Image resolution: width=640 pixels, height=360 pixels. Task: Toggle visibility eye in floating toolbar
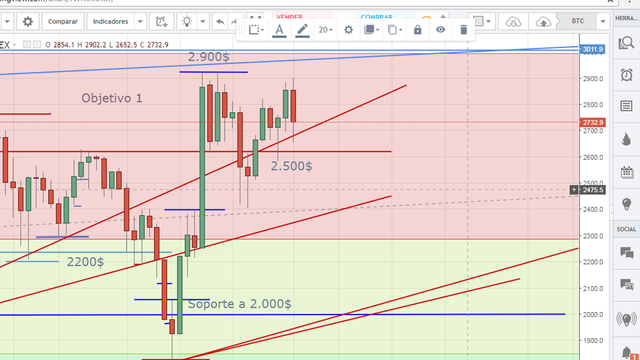point(440,30)
